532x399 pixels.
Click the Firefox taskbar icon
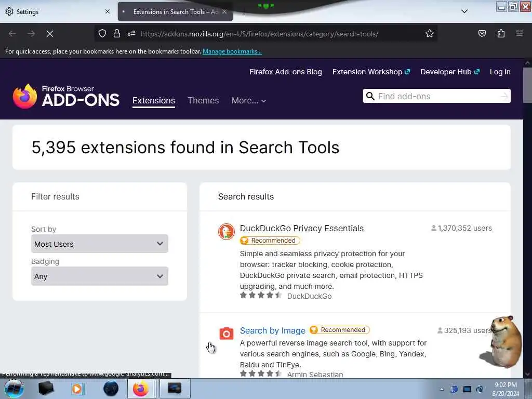pos(141,389)
